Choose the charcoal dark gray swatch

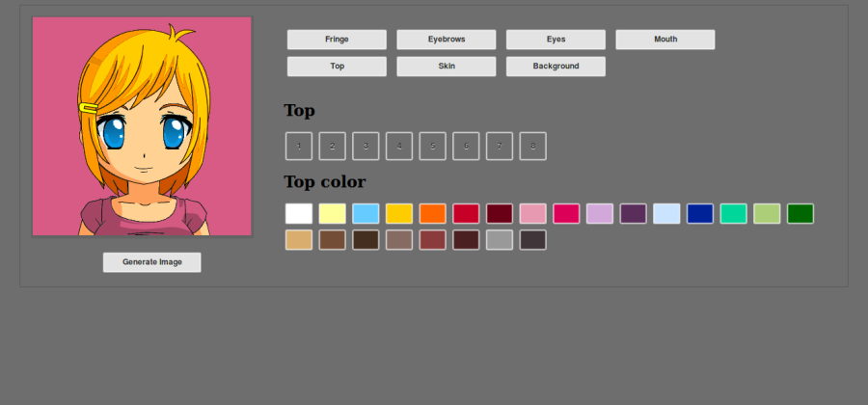533,240
